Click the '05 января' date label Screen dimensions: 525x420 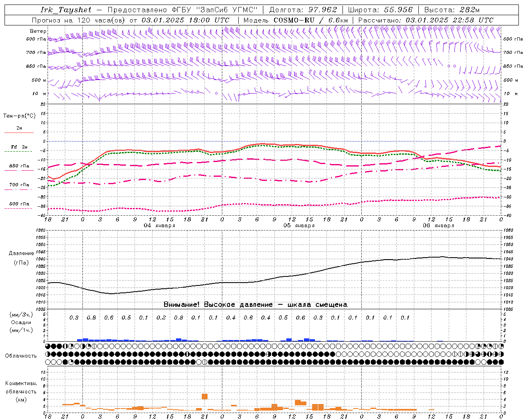pos(299,226)
